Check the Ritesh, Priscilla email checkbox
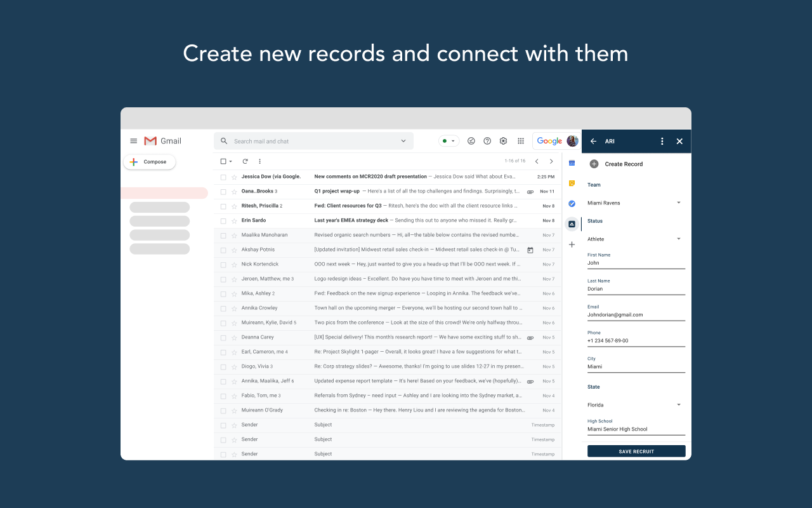 coord(223,206)
